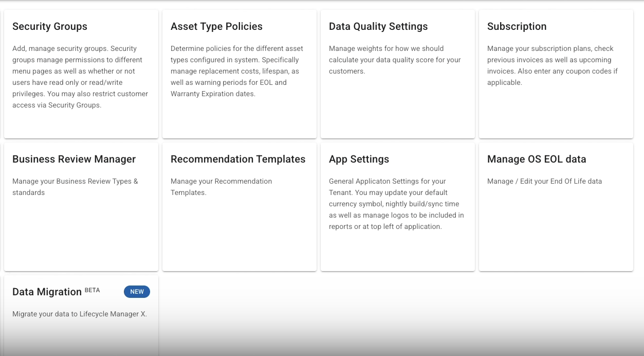The width and height of the screenshot is (644, 356).
Task: Select the Security Groups heading
Action: (x=49, y=26)
